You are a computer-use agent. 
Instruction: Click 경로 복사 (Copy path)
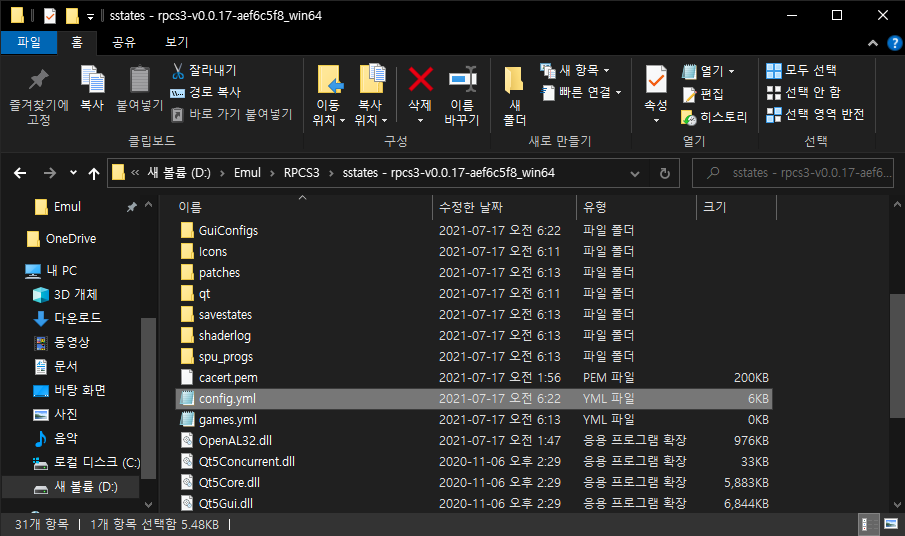206,92
